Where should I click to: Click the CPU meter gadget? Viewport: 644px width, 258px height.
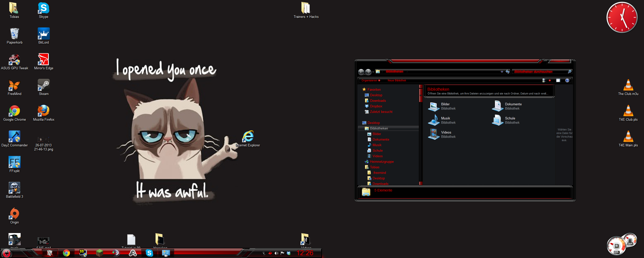[616, 245]
